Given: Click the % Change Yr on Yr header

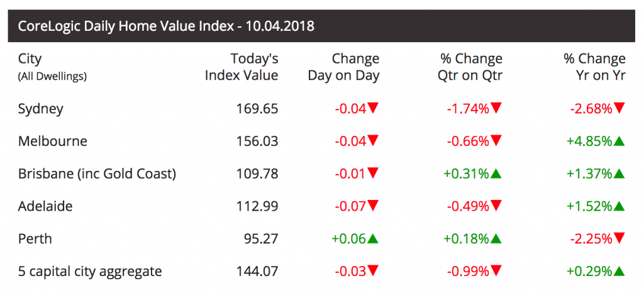Looking at the screenshot, I should pyautogui.click(x=594, y=67).
